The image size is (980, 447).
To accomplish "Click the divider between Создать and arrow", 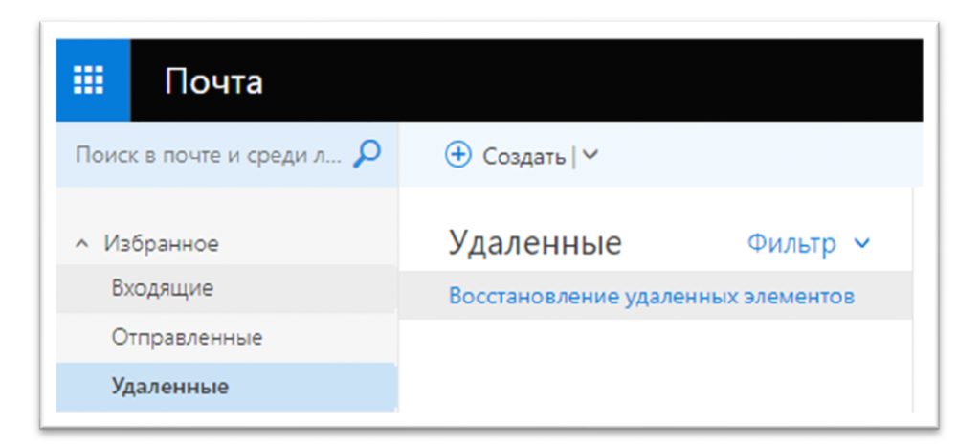I will (x=573, y=156).
